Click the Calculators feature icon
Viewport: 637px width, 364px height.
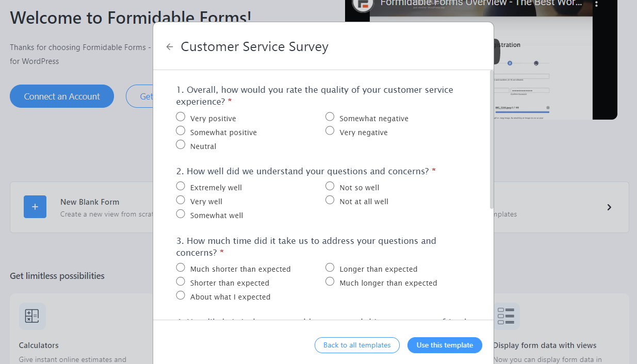click(x=32, y=316)
